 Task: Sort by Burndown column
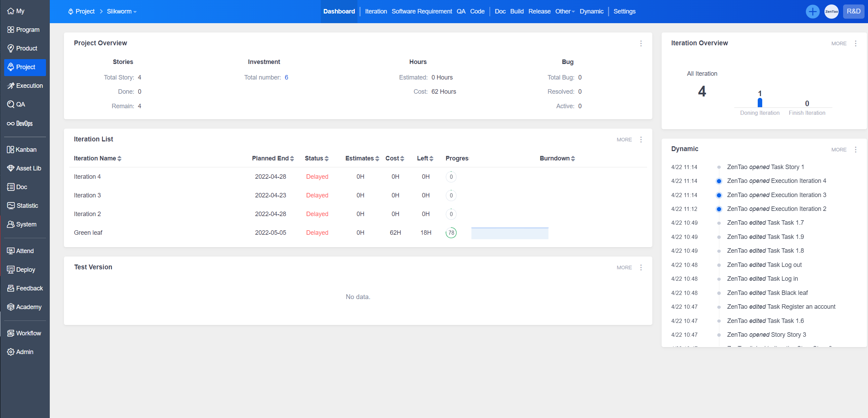tap(557, 158)
